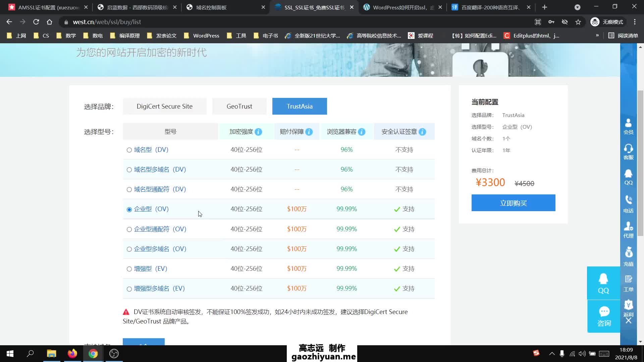Show hidden system tray icons
The image size is (644, 362).
552,354
